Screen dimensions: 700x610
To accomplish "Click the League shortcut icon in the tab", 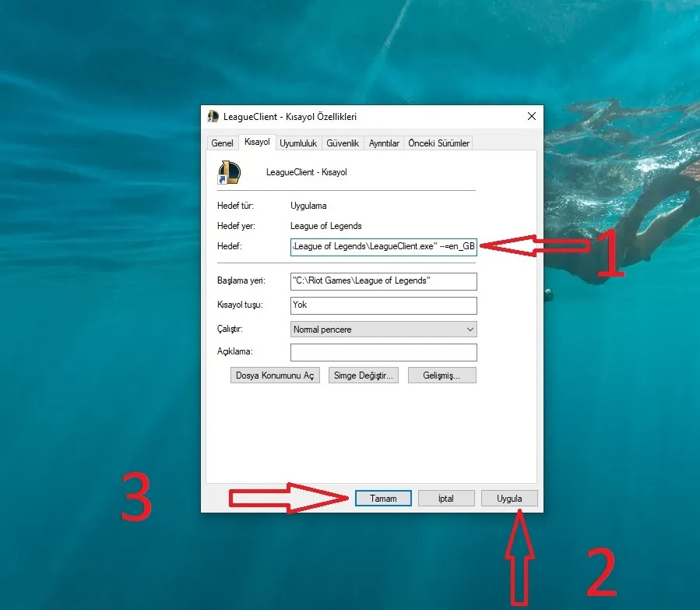I will click(x=229, y=173).
